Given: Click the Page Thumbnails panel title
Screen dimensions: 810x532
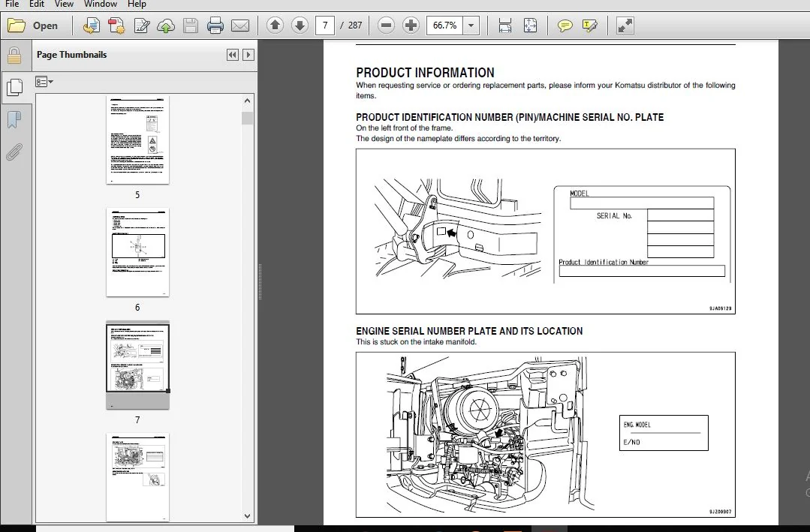Looking at the screenshot, I should [x=72, y=55].
